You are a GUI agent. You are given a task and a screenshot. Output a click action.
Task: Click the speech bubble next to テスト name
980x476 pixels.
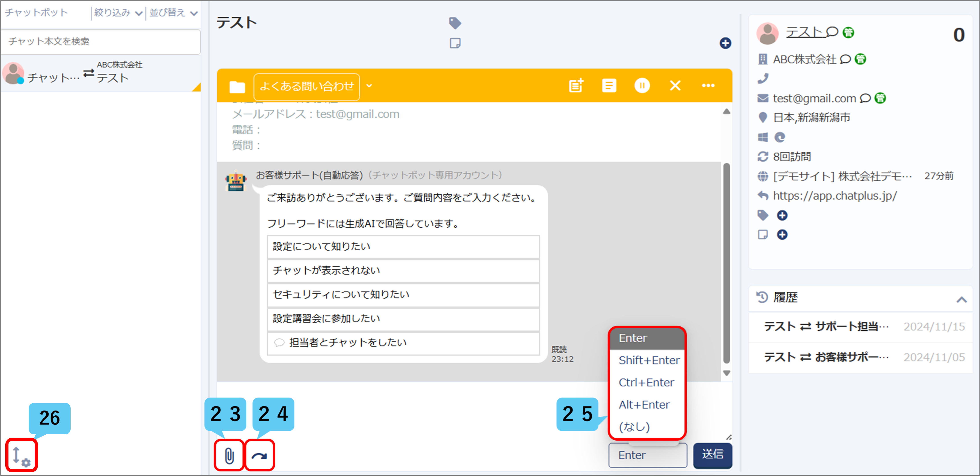[x=832, y=32]
